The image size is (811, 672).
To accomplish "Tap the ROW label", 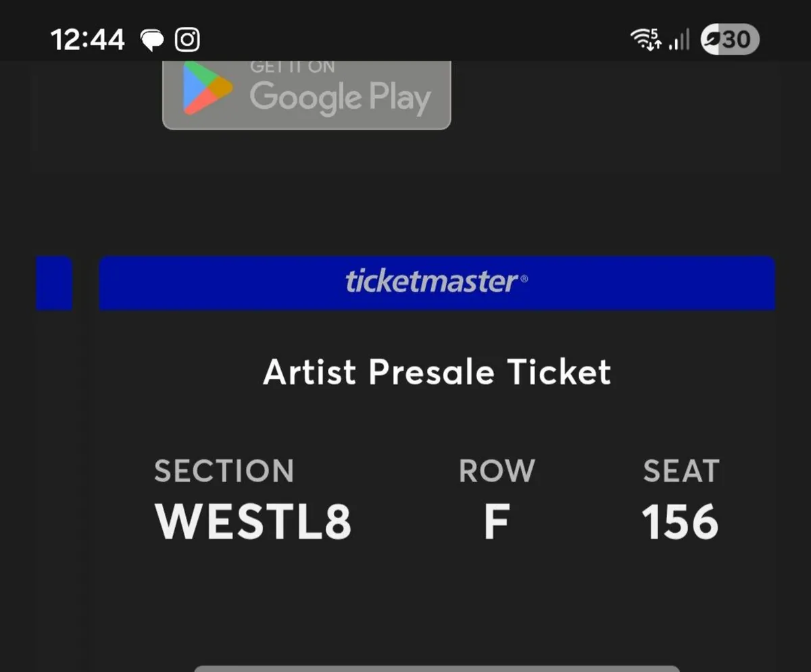I will [497, 471].
